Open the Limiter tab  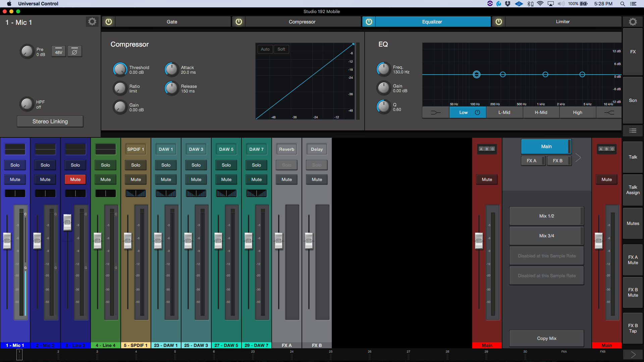point(563,22)
